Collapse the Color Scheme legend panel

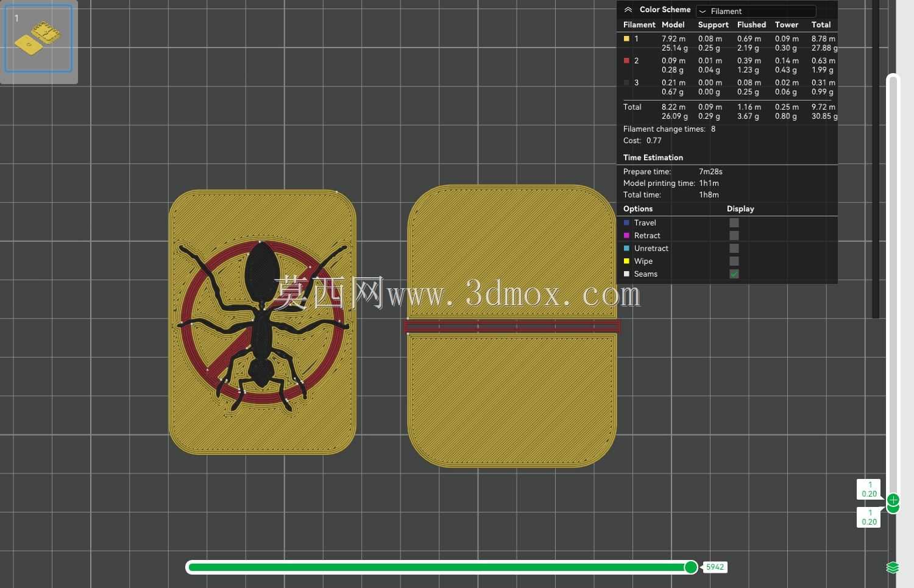click(628, 10)
